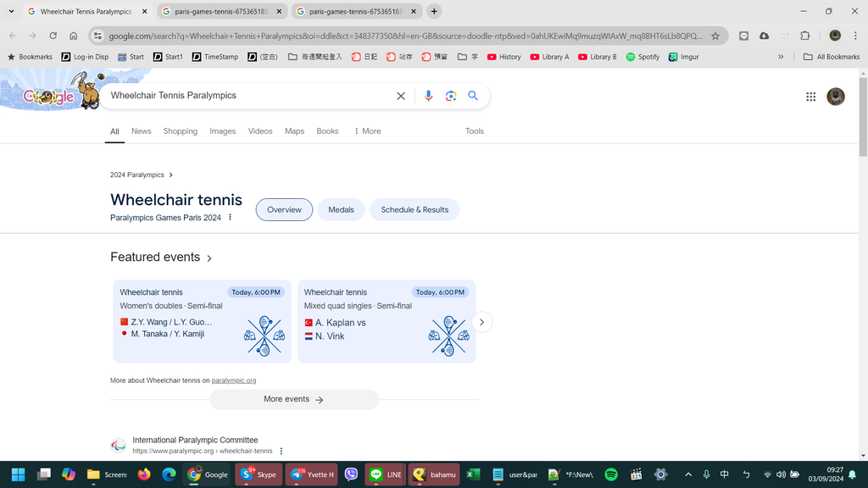Click the browser address bar URL
The width and height of the screenshot is (868, 488).
click(x=405, y=36)
